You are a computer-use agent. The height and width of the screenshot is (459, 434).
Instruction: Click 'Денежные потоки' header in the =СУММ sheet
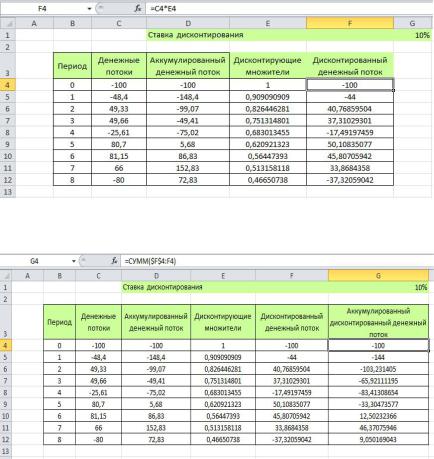coord(98,322)
